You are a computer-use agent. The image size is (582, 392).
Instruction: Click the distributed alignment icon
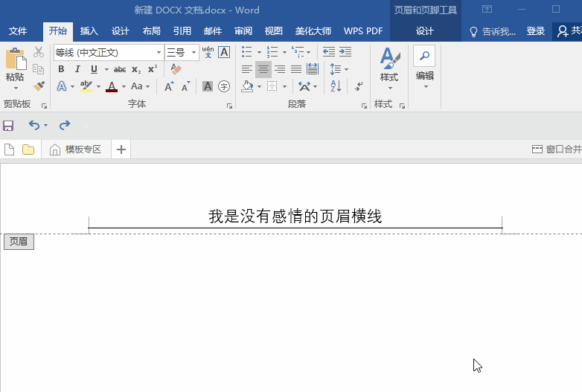[x=312, y=69]
